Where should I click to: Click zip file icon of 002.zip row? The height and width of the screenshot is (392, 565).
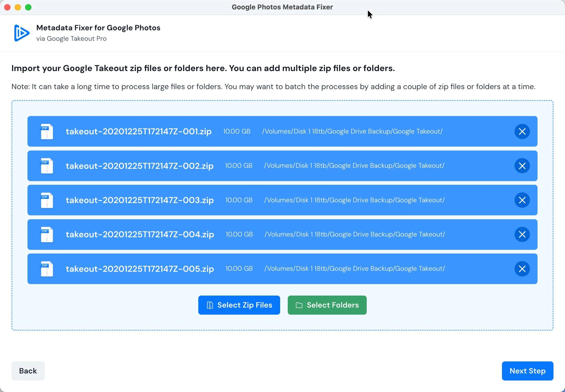click(x=47, y=166)
